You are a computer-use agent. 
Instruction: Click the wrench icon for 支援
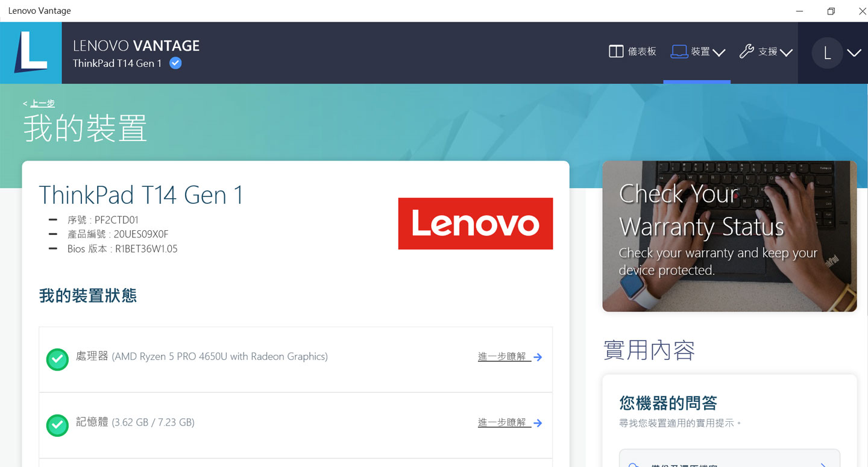[x=747, y=52]
